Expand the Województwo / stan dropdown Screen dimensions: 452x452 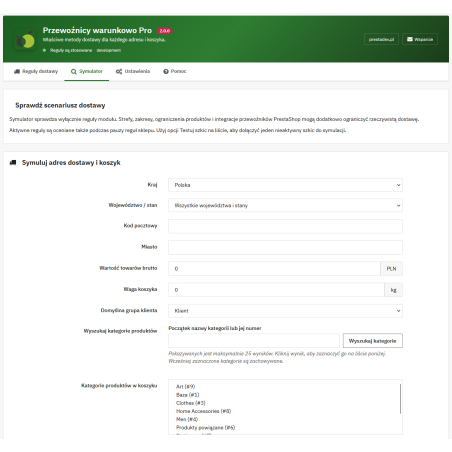pyautogui.click(x=285, y=205)
